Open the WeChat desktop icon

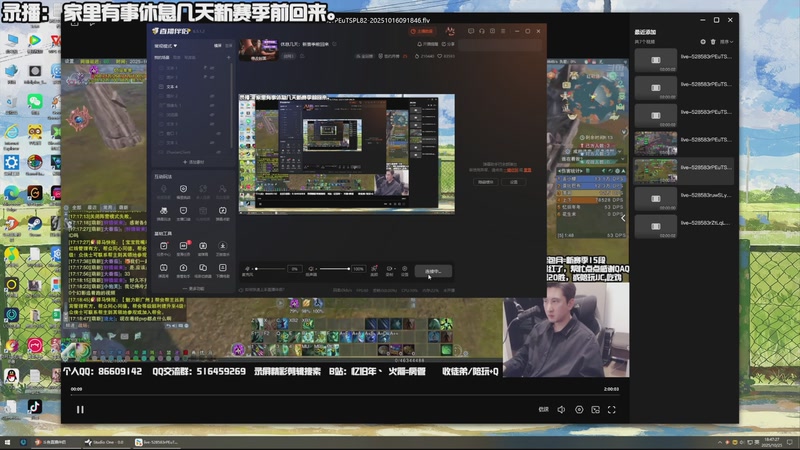(x=35, y=103)
